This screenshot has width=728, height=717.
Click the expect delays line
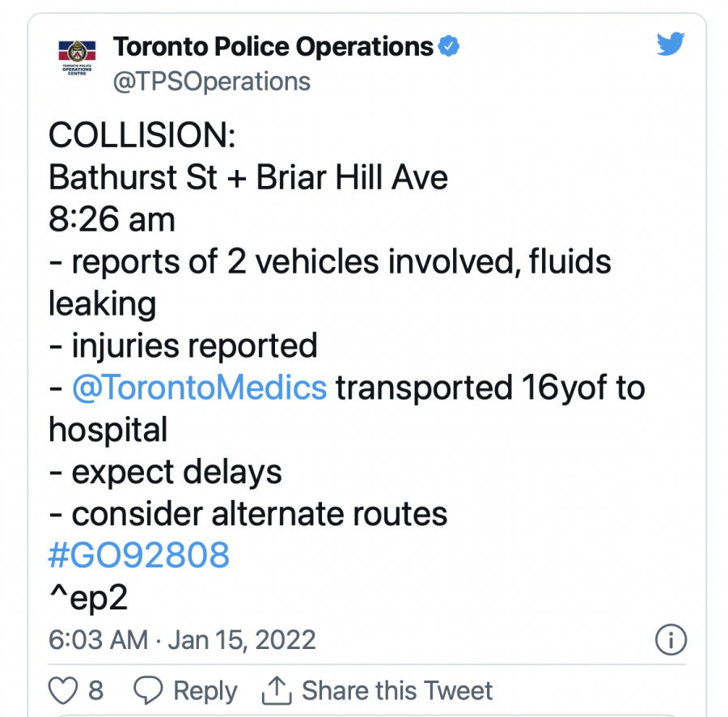165,472
